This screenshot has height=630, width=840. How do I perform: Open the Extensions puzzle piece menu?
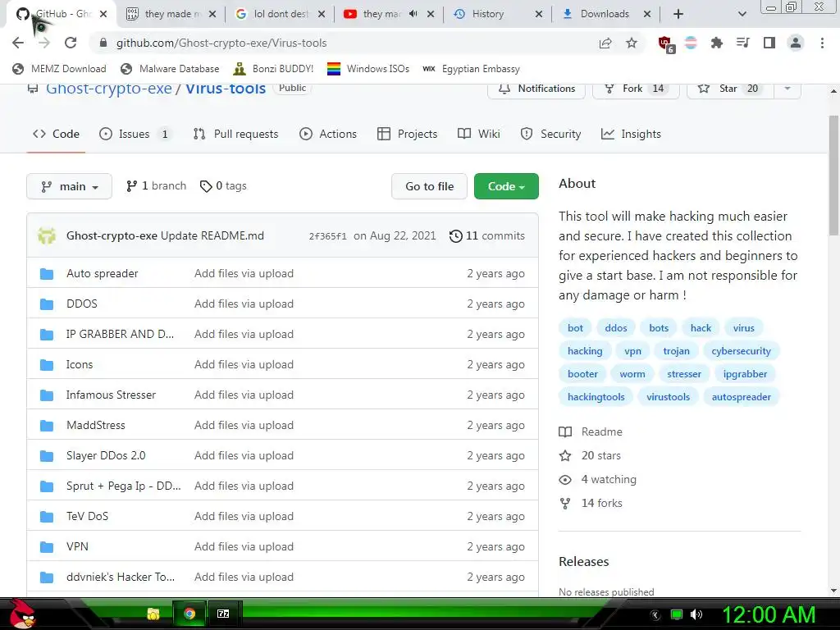click(x=716, y=43)
